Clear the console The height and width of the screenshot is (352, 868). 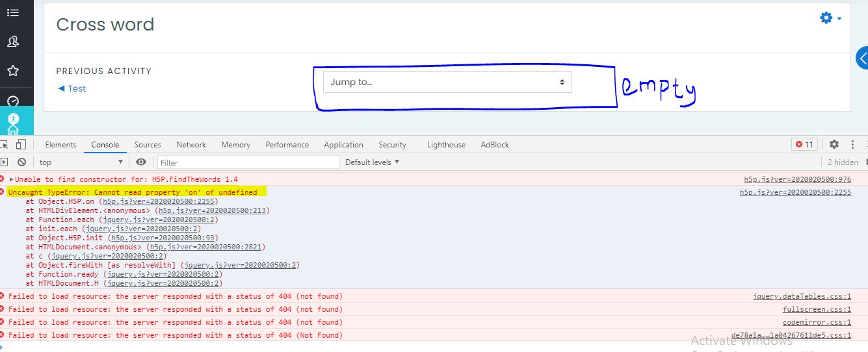[21, 162]
